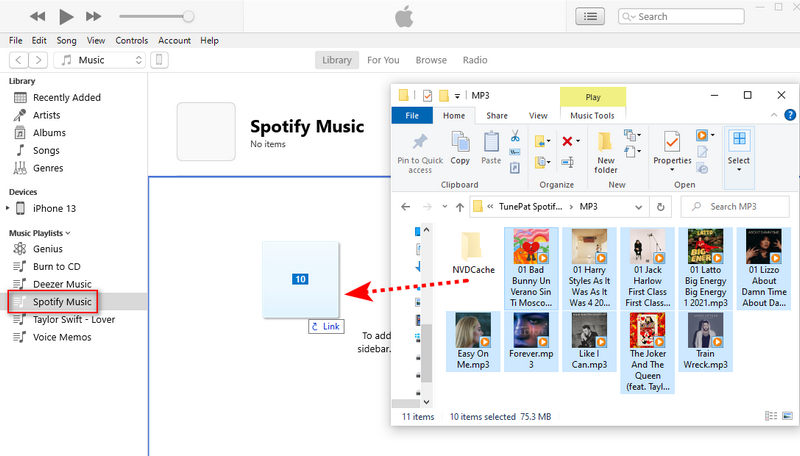Open the Music media type dropdown
Image resolution: width=800 pixels, height=456 pixels.
(x=99, y=60)
